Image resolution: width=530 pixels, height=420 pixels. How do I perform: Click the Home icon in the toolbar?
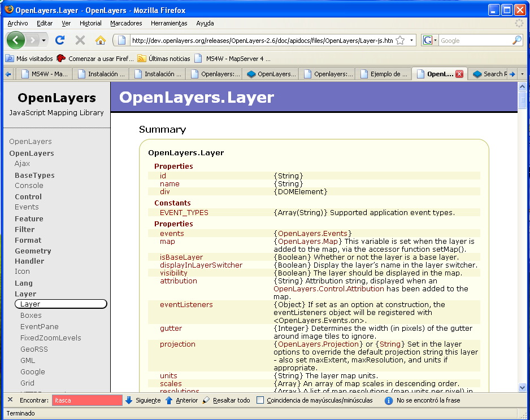click(x=100, y=40)
